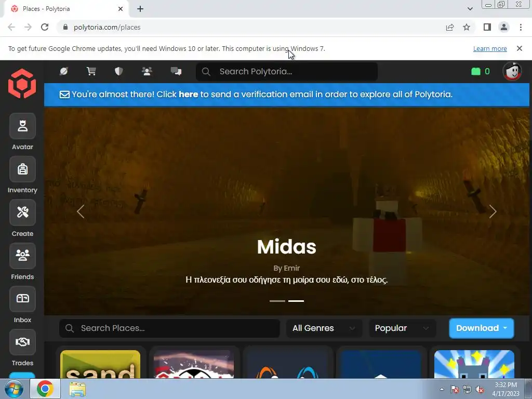Click the Learn more link
532x399 pixels.
click(x=490, y=48)
